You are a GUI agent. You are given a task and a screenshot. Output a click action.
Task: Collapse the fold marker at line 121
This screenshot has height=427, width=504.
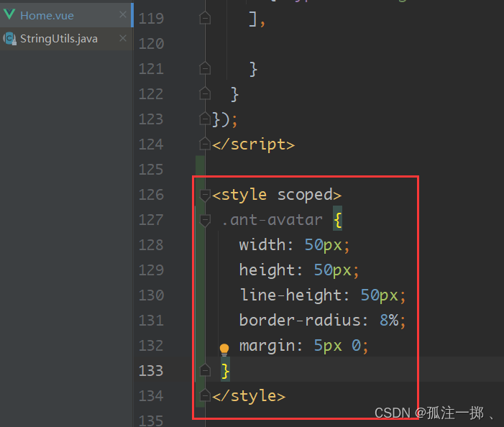point(205,68)
